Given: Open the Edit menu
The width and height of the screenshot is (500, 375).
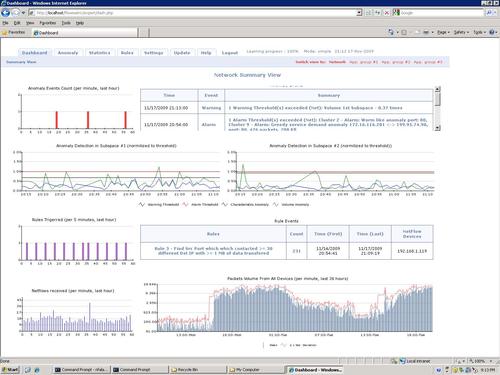Looking at the screenshot, I should (17, 23).
